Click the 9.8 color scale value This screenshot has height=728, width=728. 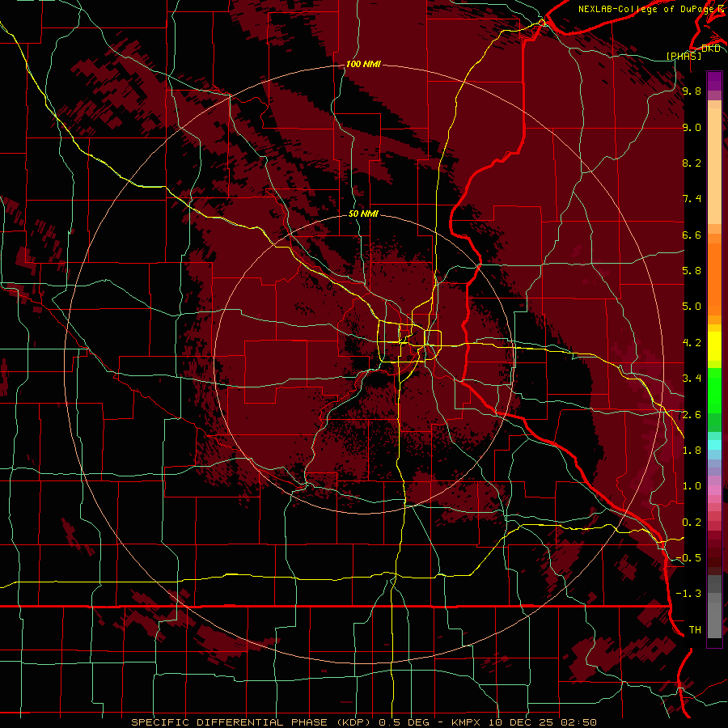[692, 91]
